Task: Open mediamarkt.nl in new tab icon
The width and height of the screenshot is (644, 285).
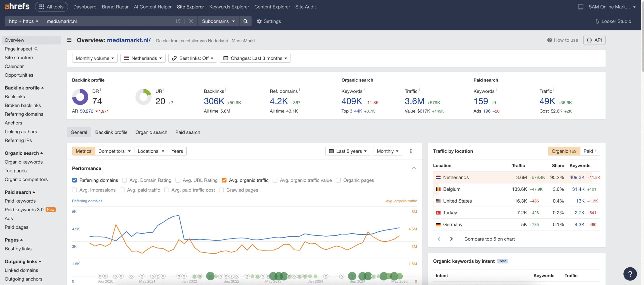Action: [x=178, y=21]
